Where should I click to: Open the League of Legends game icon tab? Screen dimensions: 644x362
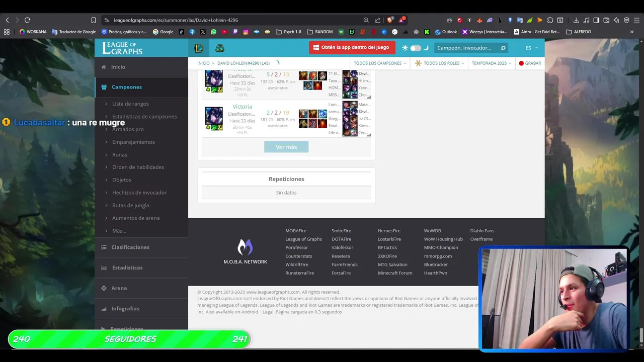[x=199, y=48]
